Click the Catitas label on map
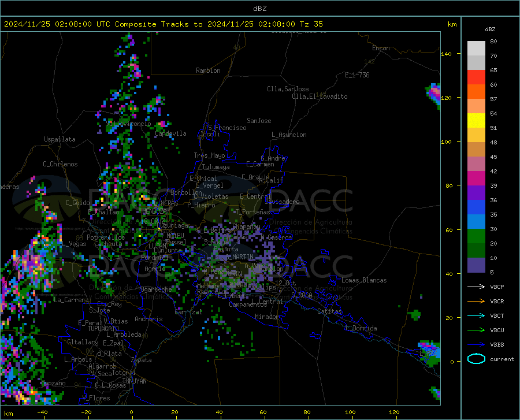520x420 pixels. tap(329, 311)
